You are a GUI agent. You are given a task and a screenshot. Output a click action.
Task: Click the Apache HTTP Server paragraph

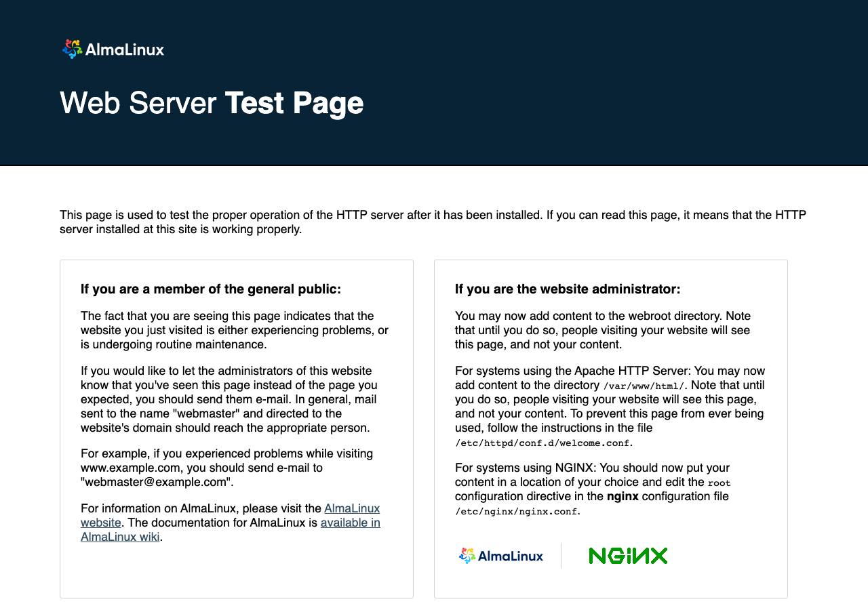pyautogui.click(x=610, y=407)
